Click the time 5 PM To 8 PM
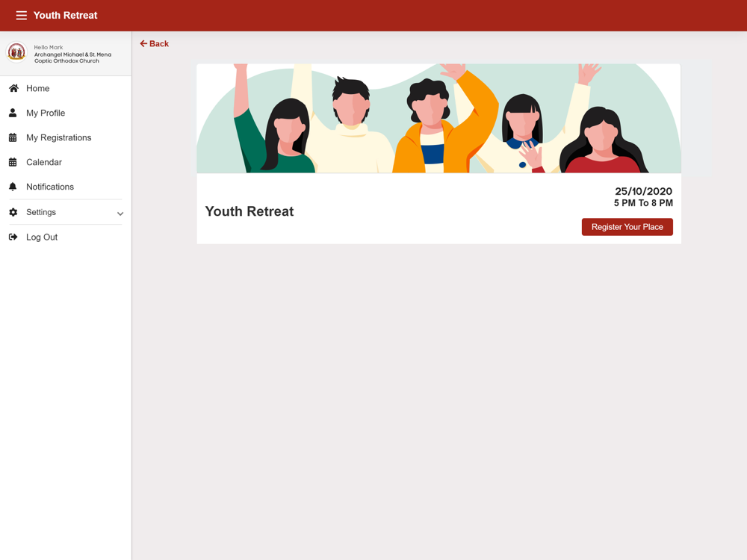The image size is (747, 560). click(643, 203)
